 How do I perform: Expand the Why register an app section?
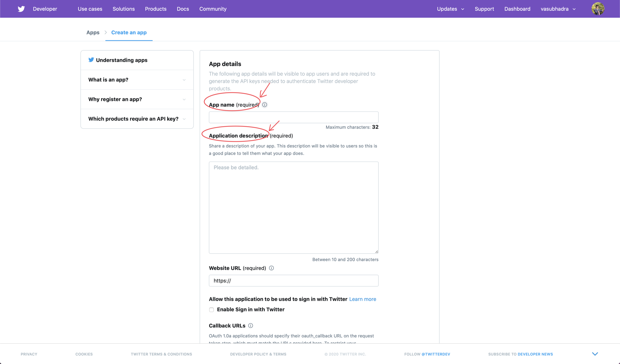pyautogui.click(x=136, y=99)
